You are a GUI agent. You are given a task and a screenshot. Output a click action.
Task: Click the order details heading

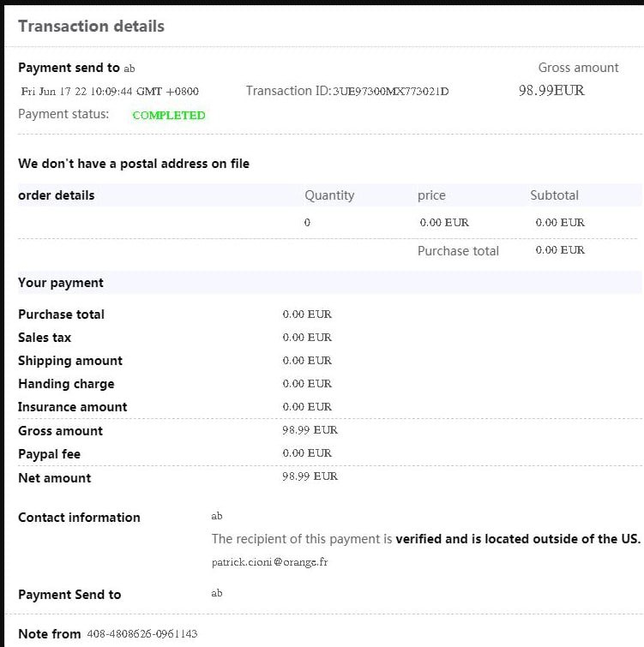coord(56,195)
